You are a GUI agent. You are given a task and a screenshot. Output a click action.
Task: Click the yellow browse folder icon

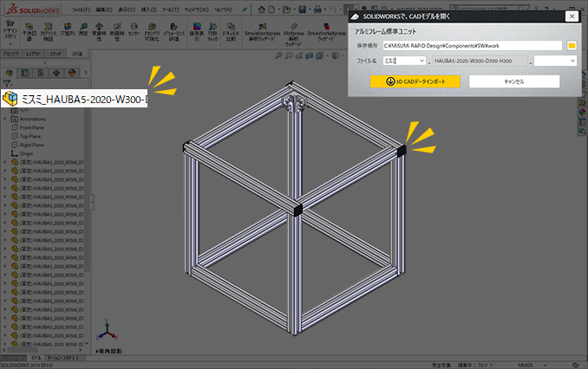572,45
